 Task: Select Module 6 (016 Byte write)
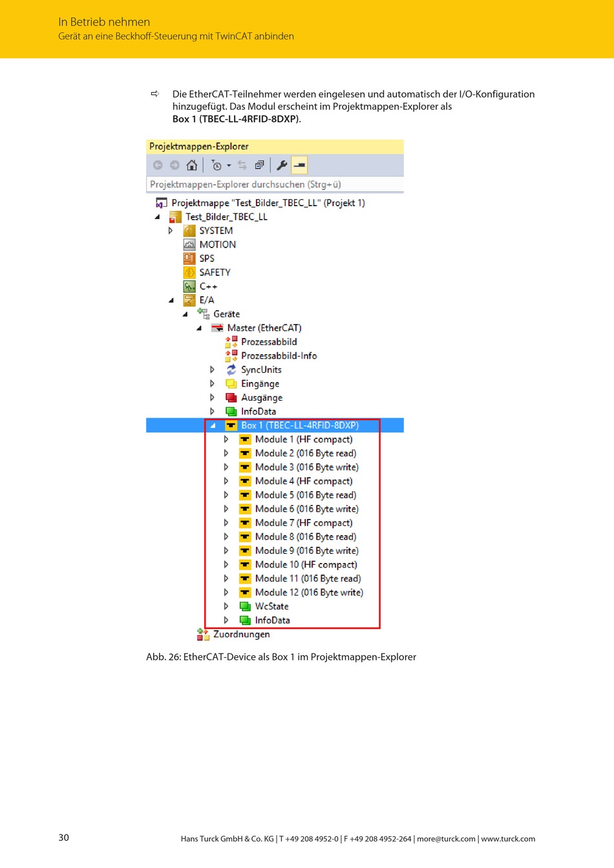tap(307, 509)
